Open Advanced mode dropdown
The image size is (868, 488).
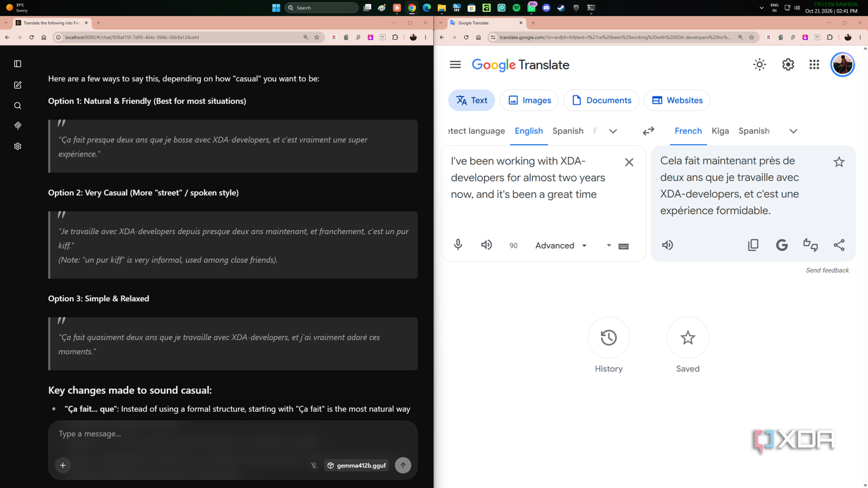coord(561,246)
